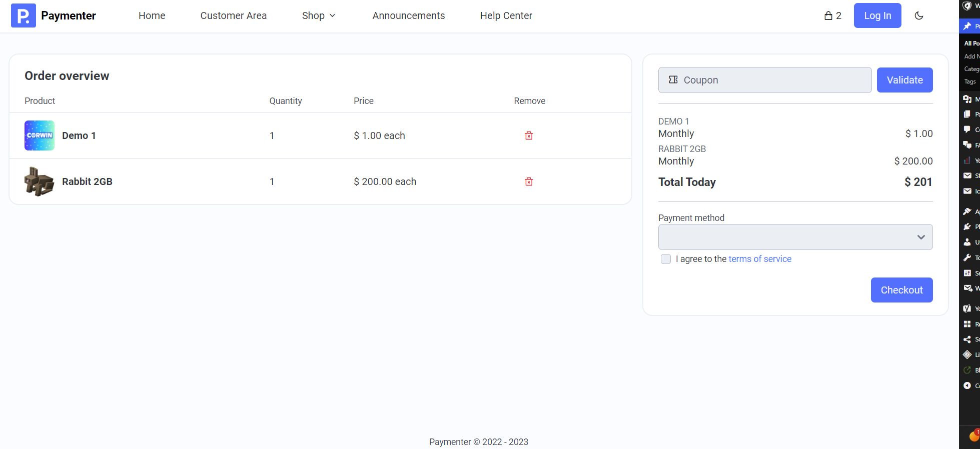Remove Demo 1 using the trash icon
This screenshot has width=980, height=449.
pos(529,135)
